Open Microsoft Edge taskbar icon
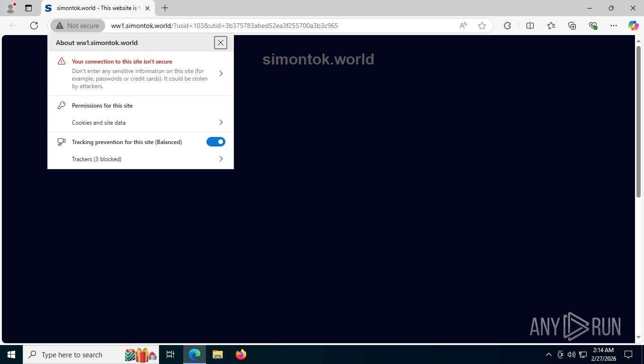Image resolution: width=644 pixels, height=364 pixels. [195, 355]
